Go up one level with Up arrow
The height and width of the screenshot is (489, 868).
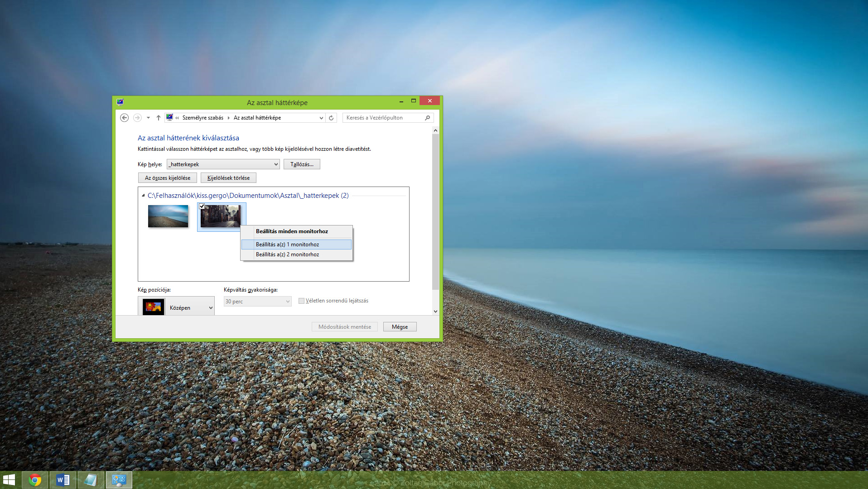point(159,118)
